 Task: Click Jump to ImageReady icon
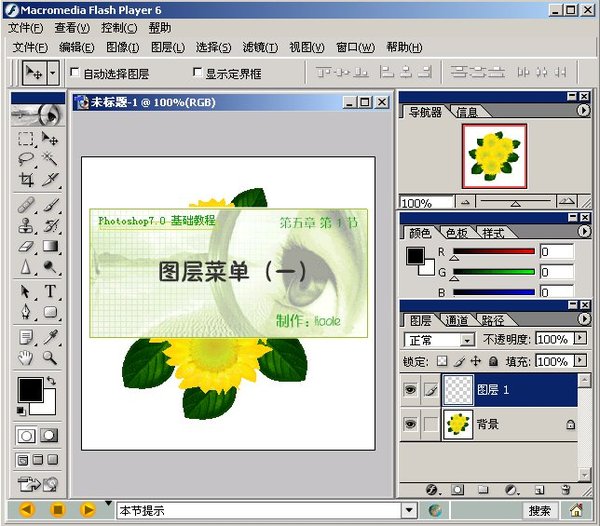(38, 484)
